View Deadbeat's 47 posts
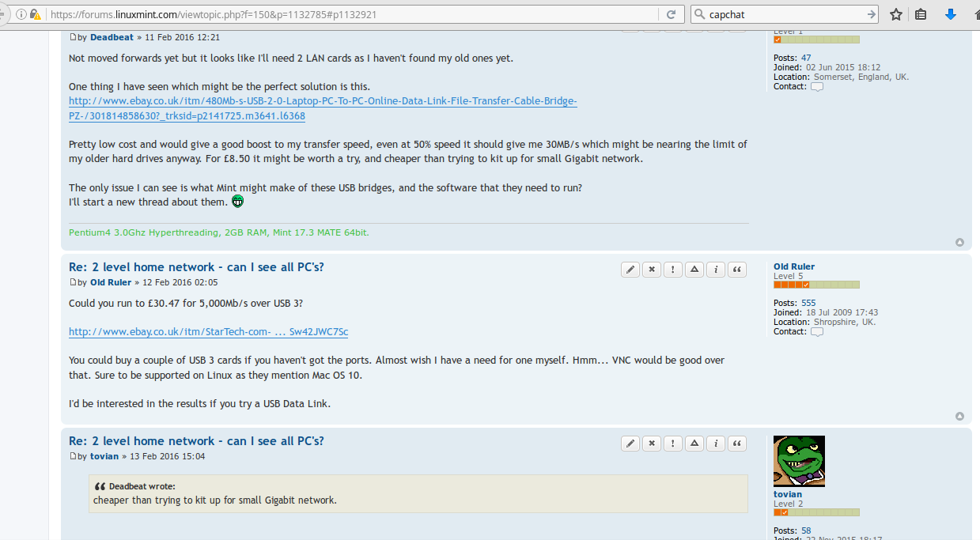Screen dimensions: 980x540 (806, 58)
